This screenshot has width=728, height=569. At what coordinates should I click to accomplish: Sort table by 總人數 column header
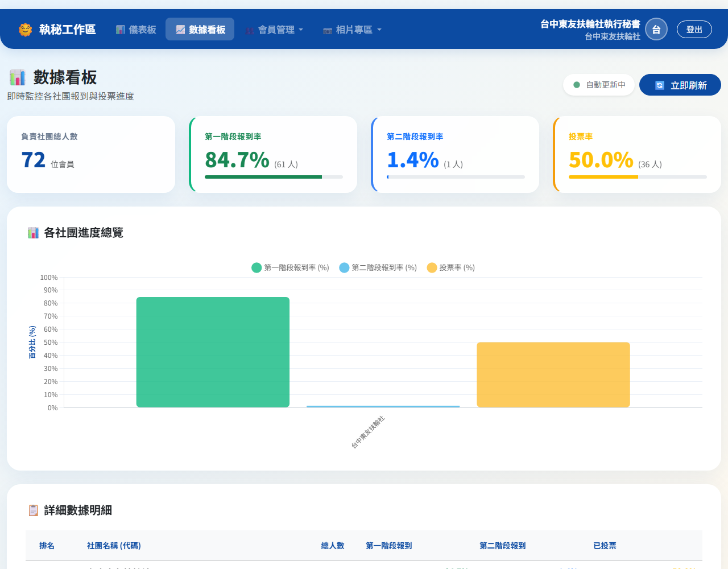click(x=332, y=546)
